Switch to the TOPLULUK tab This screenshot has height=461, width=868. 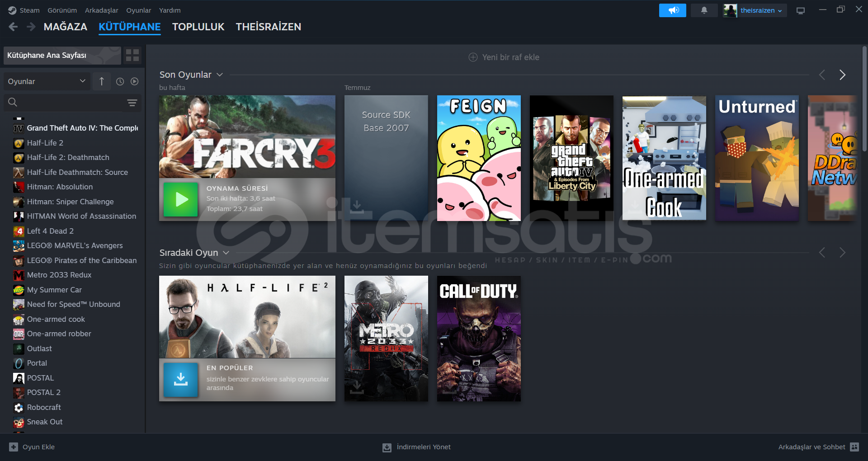(x=198, y=27)
